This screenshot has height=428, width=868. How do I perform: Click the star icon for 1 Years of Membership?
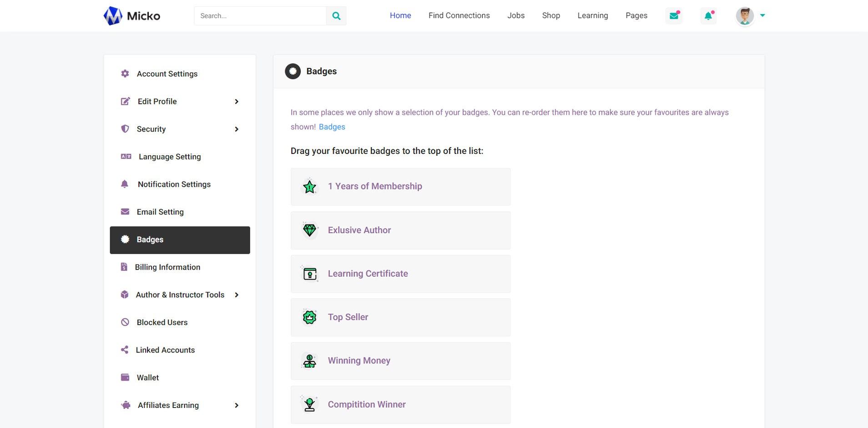pos(309,187)
